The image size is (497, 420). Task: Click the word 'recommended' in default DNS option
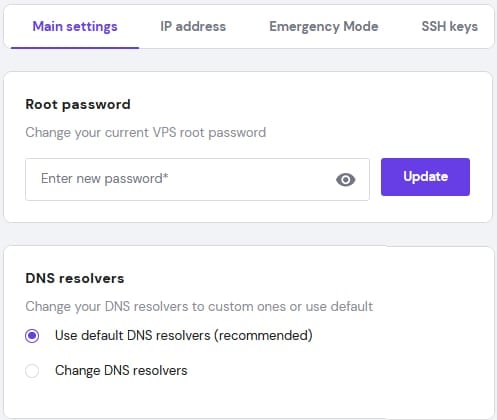[x=263, y=335]
